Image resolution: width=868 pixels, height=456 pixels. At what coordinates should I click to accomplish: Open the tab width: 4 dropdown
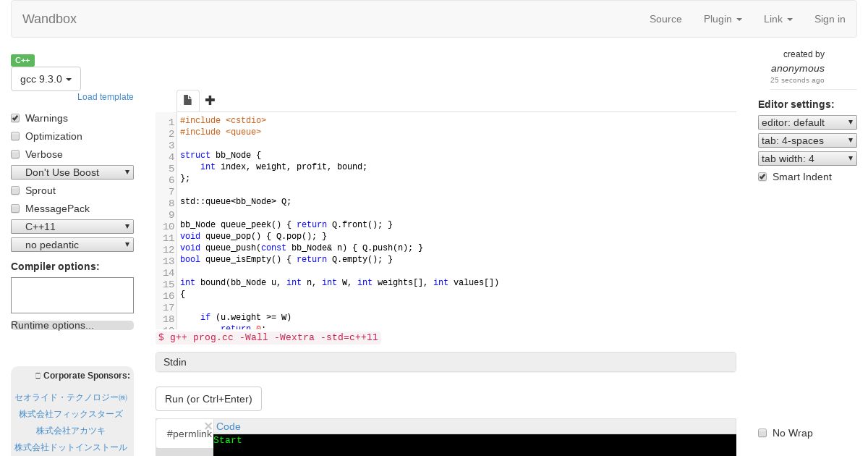[x=807, y=159]
